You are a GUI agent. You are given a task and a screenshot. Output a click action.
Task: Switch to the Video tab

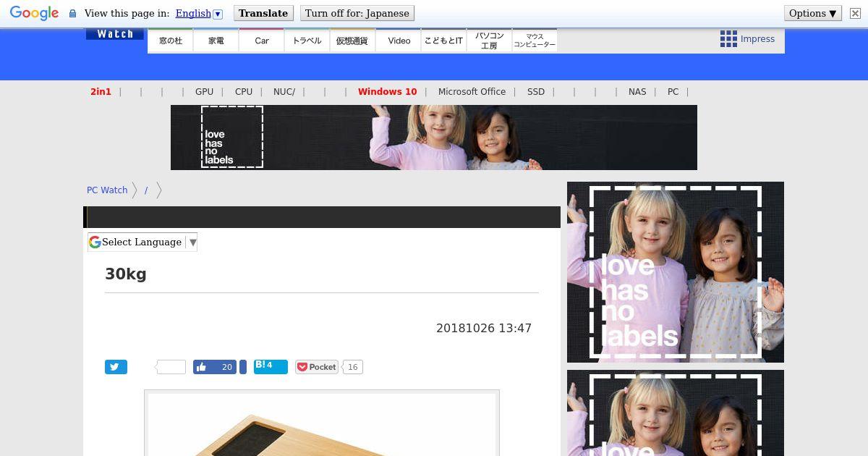click(399, 41)
